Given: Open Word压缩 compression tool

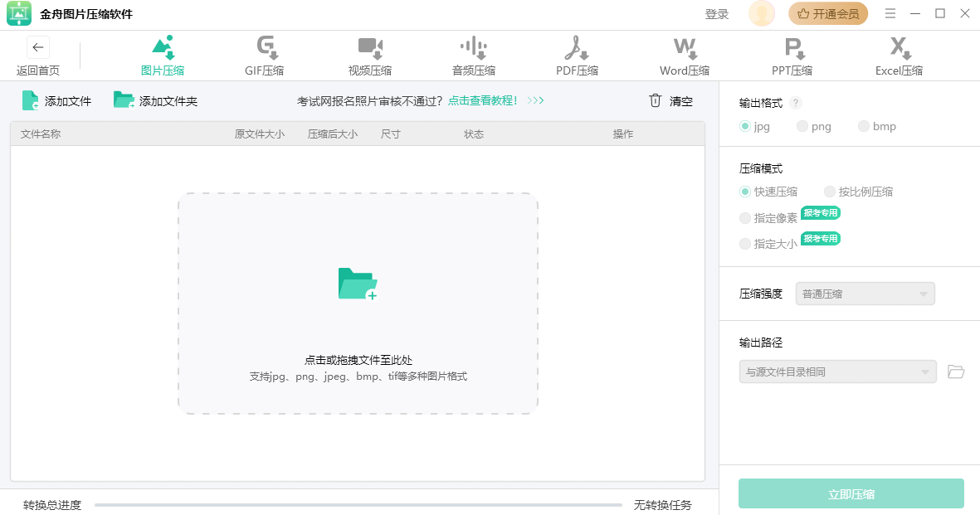Looking at the screenshot, I should click(685, 47).
